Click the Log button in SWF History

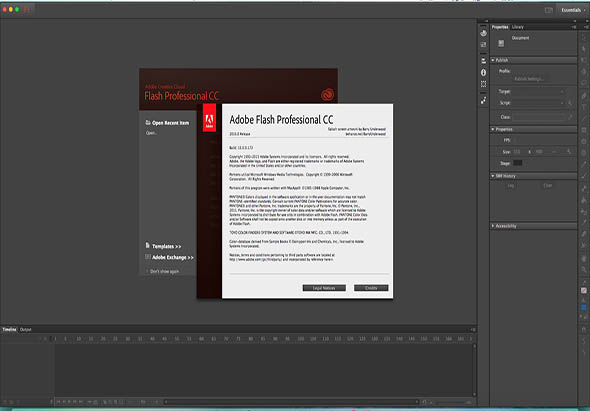click(x=511, y=186)
